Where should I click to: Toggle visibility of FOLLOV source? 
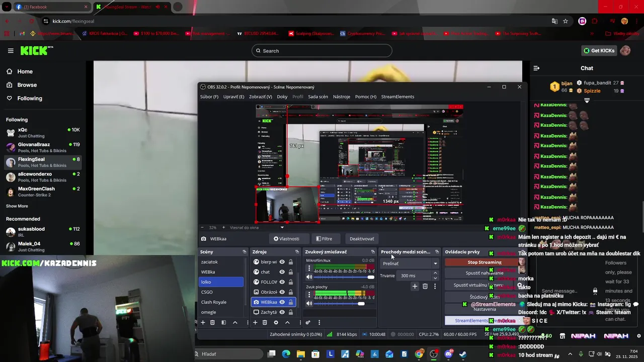tap(282, 282)
